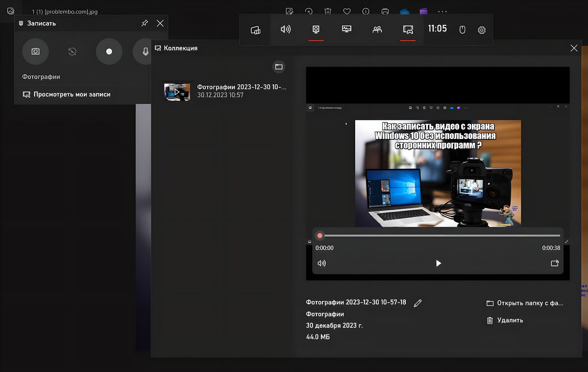The width and height of the screenshot is (588, 372).
Task: Toggle the Capture widget in Game Bar
Action: click(316, 29)
